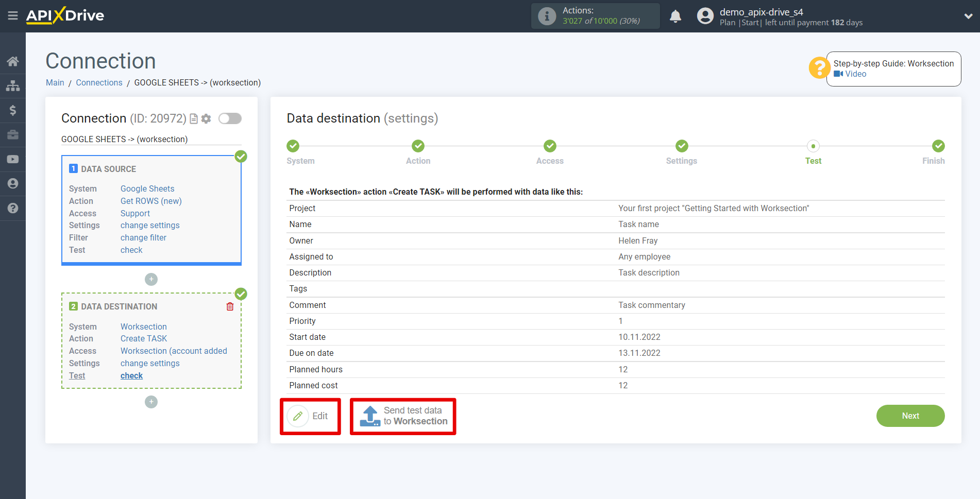Open Google Sheets source system link
Screen dimensions: 980x499
click(147, 188)
